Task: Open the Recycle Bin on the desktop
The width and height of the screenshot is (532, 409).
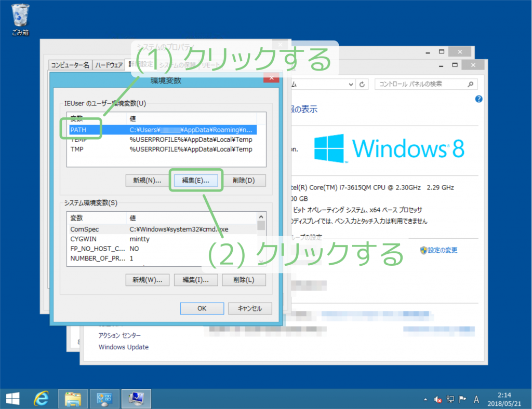Action: pyautogui.click(x=20, y=19)
